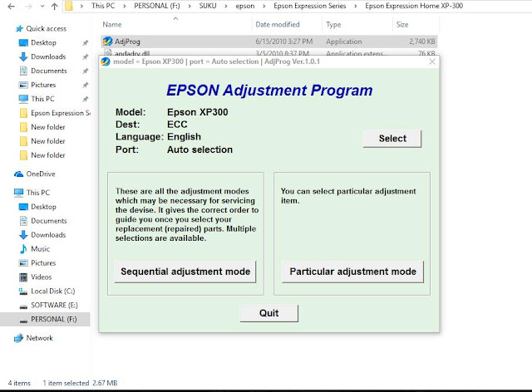Open OneDrive in navigation pane
This screenshot has height=392, width=532.
[41, 174]
